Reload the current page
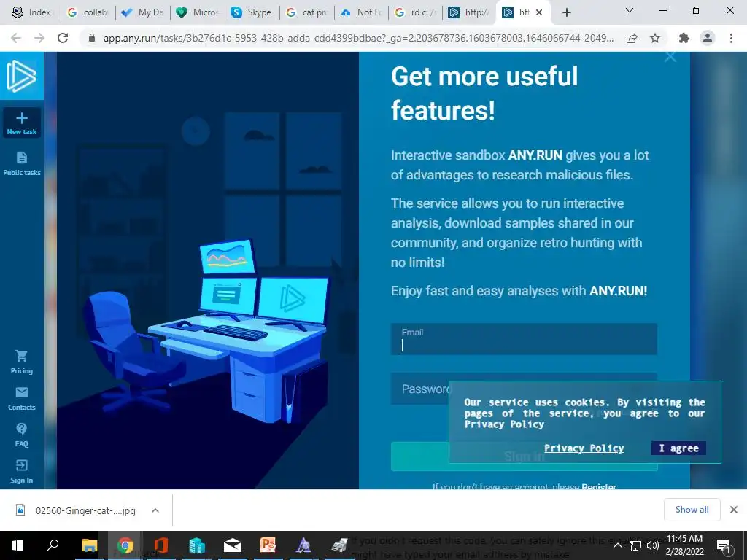Viewport: 747px width, 560px height. coord(63,38)
